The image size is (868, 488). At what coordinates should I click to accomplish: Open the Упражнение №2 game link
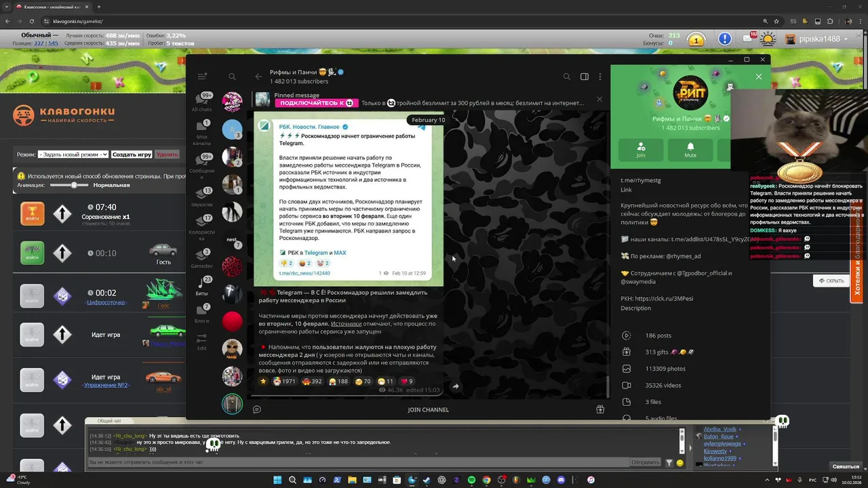click(x=106, y=385)
